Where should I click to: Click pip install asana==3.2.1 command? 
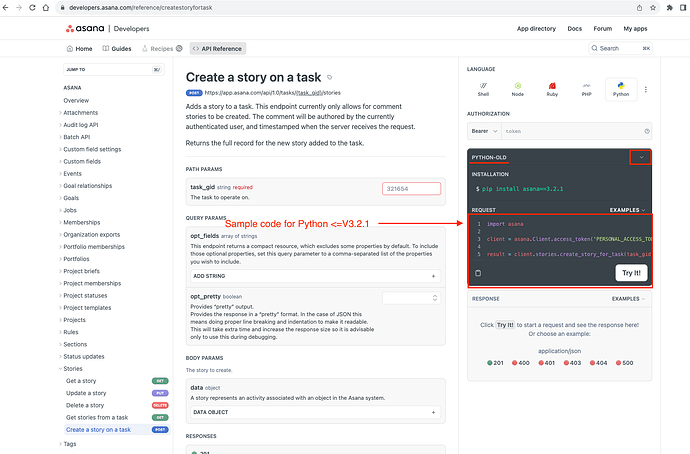pyautogui.click(x=522, y=189)
